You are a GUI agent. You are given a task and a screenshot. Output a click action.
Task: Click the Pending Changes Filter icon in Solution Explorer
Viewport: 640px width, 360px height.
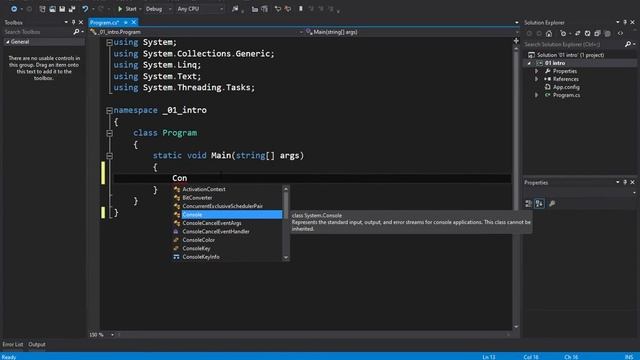tap(563, 33)
